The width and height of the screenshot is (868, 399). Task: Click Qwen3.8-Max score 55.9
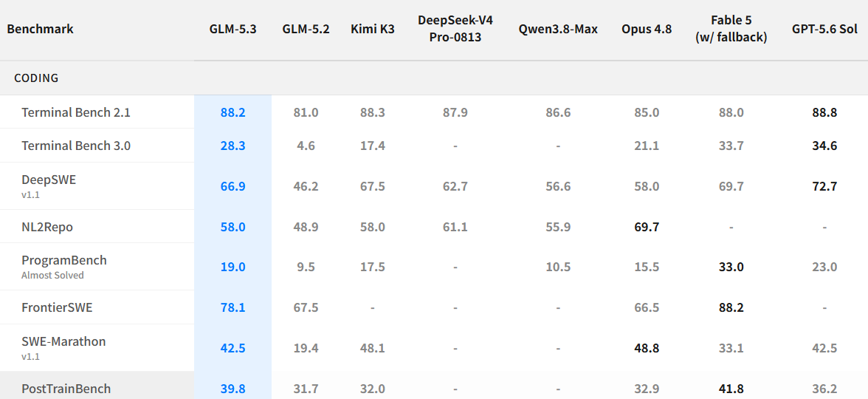tap(558, 227)
